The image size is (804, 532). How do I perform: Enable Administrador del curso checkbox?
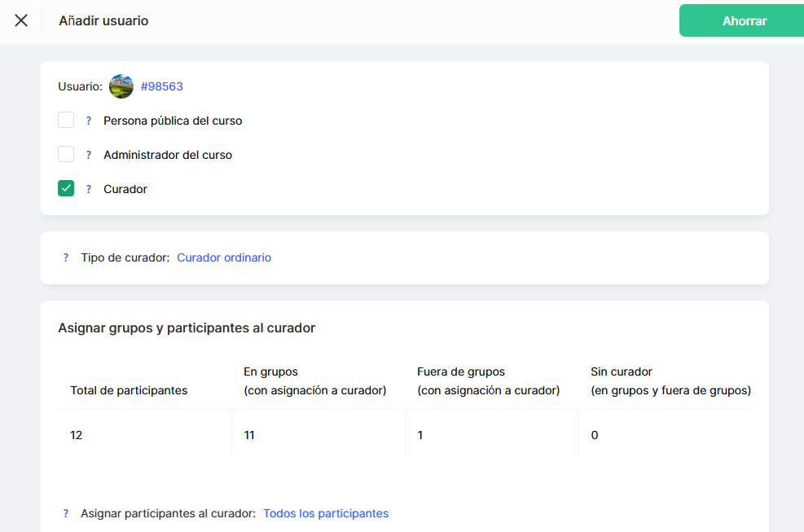tap(66, 155)
